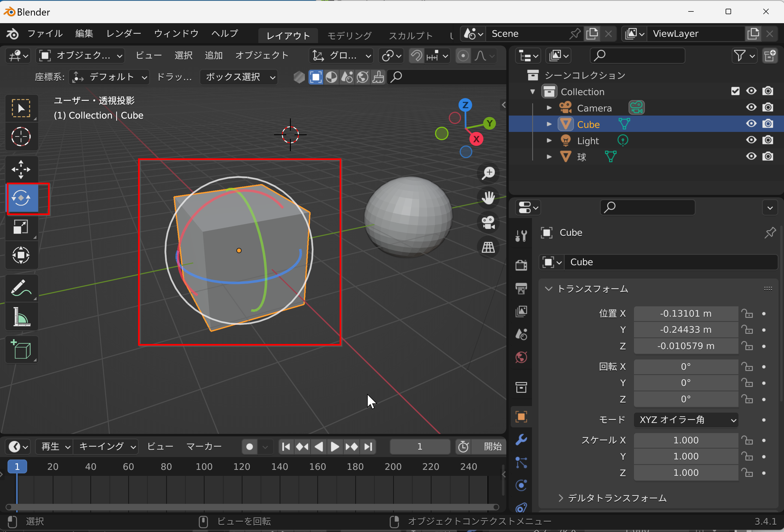Uncheck Collection exclude checkbox
Image resolution: width=784 pixels, height=532 pixels.
735,91
